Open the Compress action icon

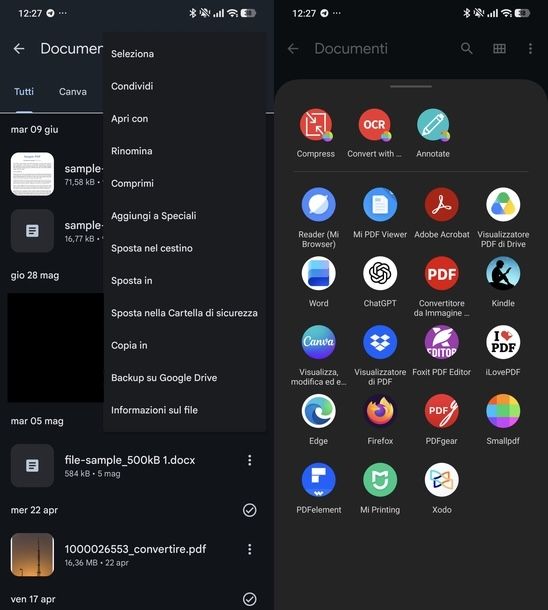(x=316, y=125)
